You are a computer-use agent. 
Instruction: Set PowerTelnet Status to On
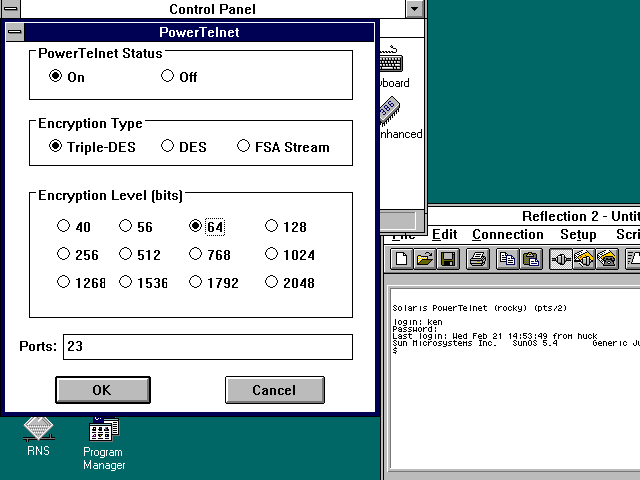tap(67, 77)
